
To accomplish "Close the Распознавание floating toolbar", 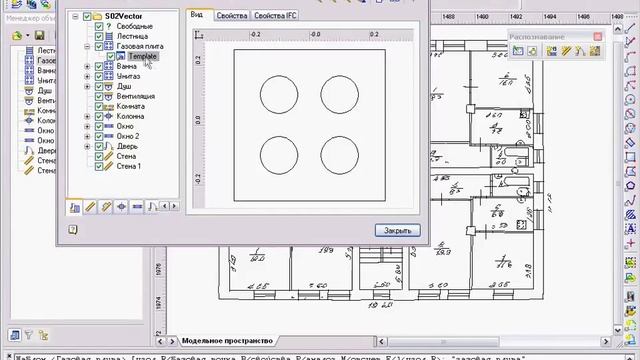I will point(598,37).
